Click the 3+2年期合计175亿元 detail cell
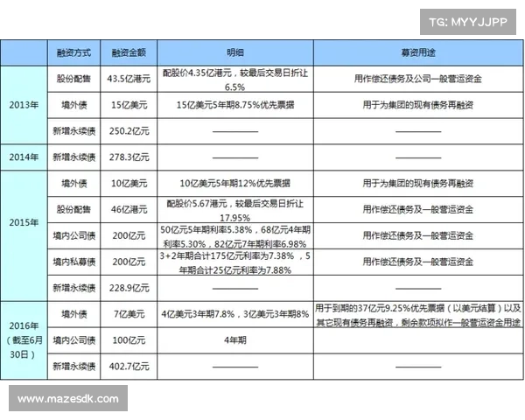This screenshot has height=420, width=525. click(x=235, y=262)
